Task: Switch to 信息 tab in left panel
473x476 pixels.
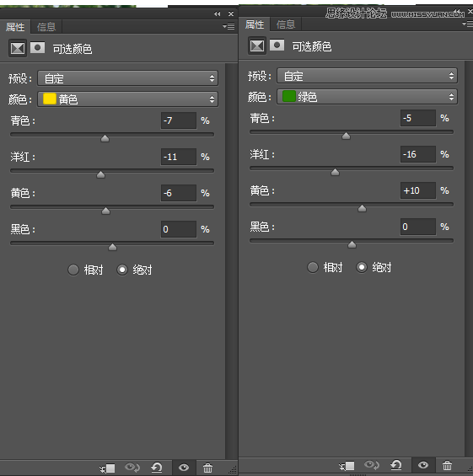Action: click(x=46, y=27)
